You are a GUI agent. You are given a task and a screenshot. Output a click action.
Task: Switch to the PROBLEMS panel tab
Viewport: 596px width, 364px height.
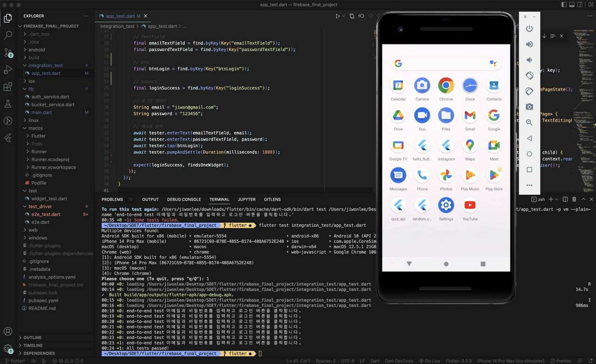click(112, 199)
